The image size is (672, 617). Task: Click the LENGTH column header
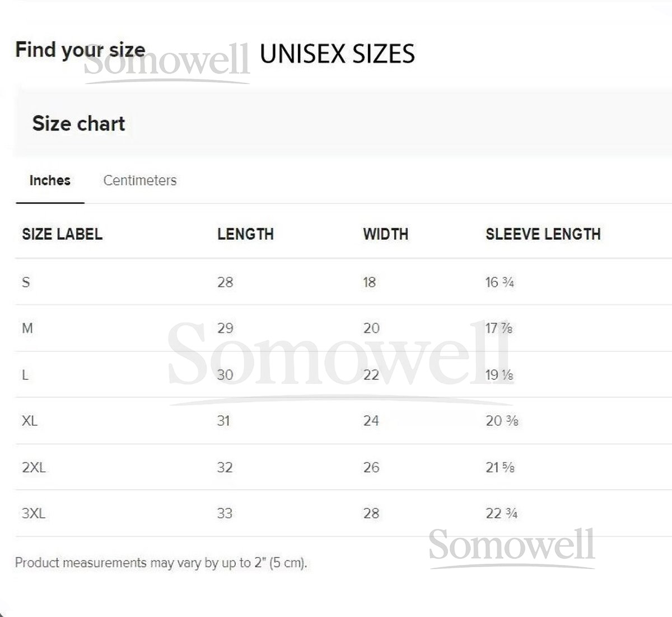[245, 234]
